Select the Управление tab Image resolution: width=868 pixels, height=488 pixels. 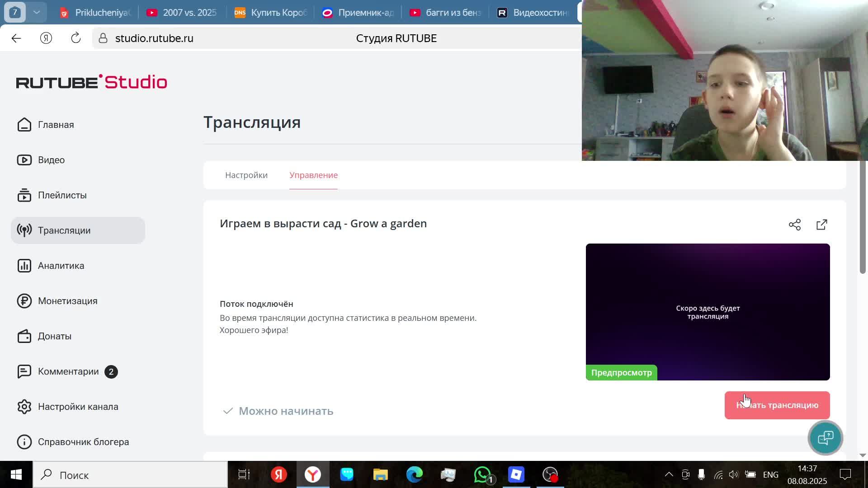[x=313, y=175]
